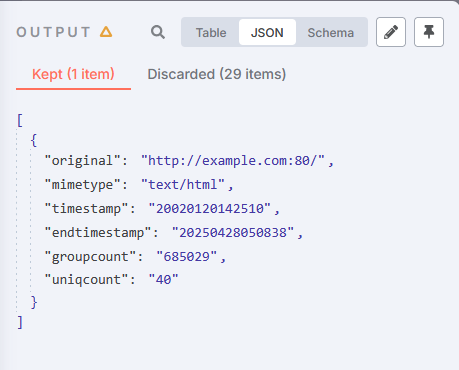Screen dimensions: 459x370
Task: Open the Discarded (29 items) tab
Action: tap(217, 74)
